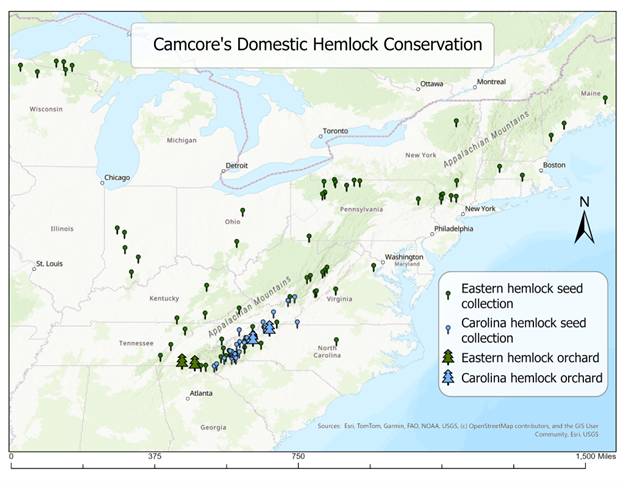Click the Toronto city dot

pyautogui.click(x=321, y=136)
